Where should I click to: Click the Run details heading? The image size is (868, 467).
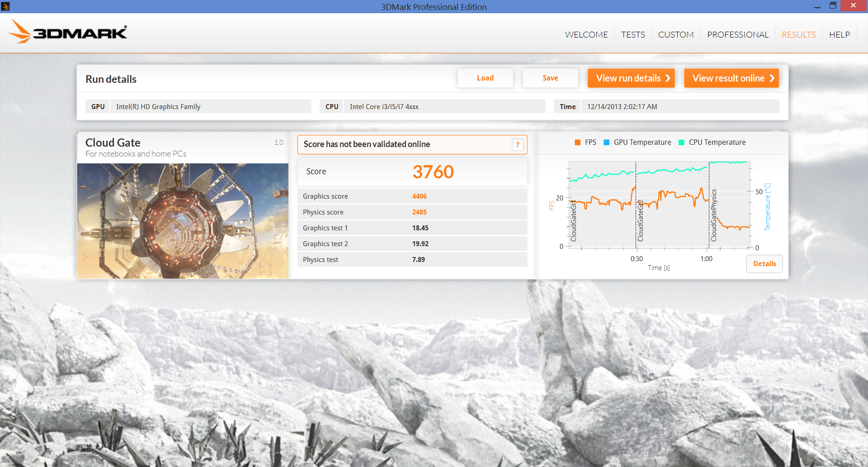pos(111,79)
